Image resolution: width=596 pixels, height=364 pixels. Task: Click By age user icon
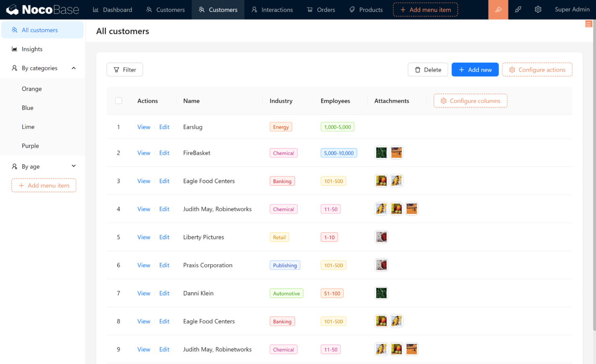(14, 167)
